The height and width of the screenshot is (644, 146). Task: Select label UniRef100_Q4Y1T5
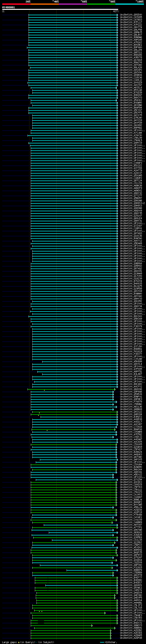[x=131, y=115]
